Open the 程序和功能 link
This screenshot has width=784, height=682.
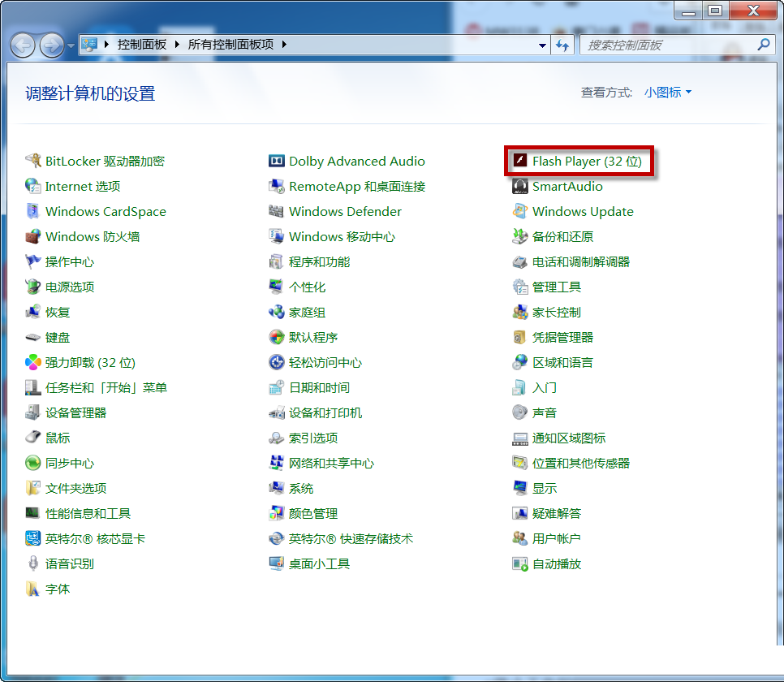[321, 261]
